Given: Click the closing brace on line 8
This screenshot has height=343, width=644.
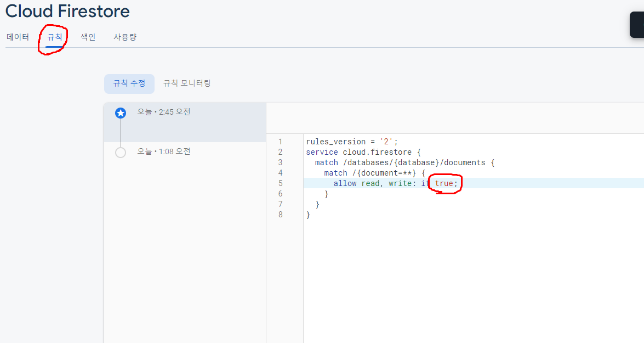Looking at the screenshot, I should 308,215.
